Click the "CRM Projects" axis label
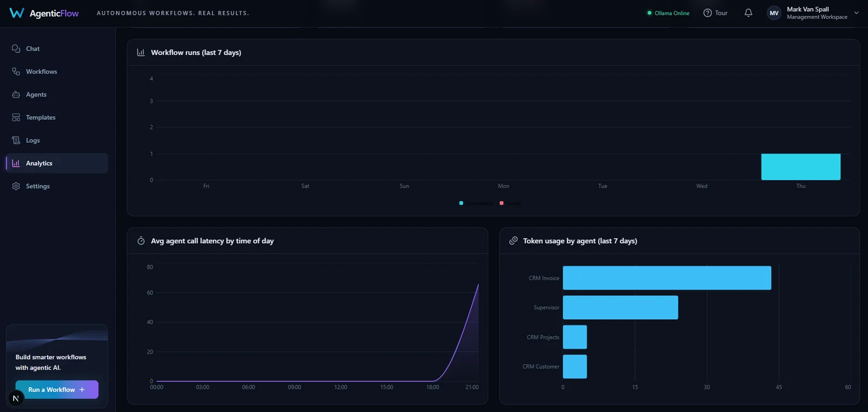 tap(542, 337)
